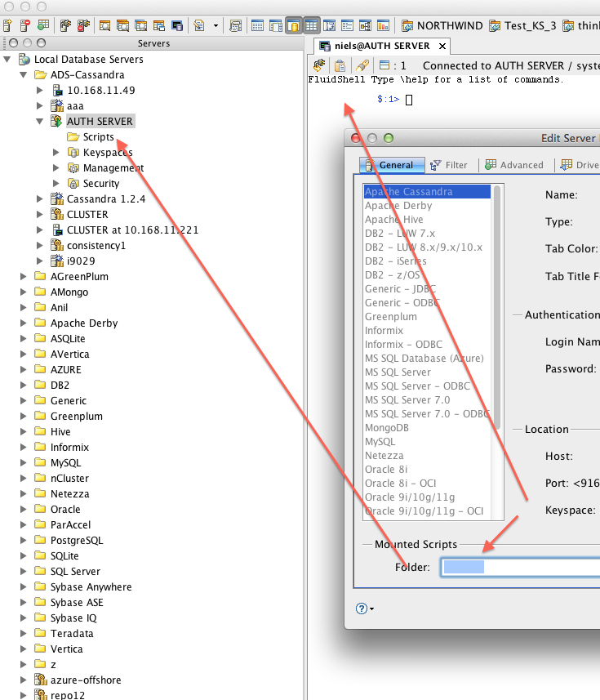Click the connect plug icon in shell toolbar
Viewport: 600px width, 700px height.
pos(319,65)
